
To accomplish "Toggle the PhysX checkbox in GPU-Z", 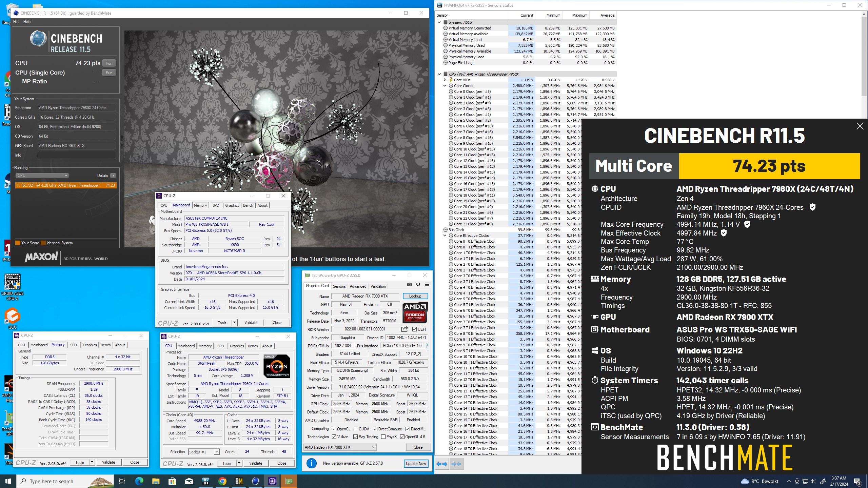I will [383, 436].
